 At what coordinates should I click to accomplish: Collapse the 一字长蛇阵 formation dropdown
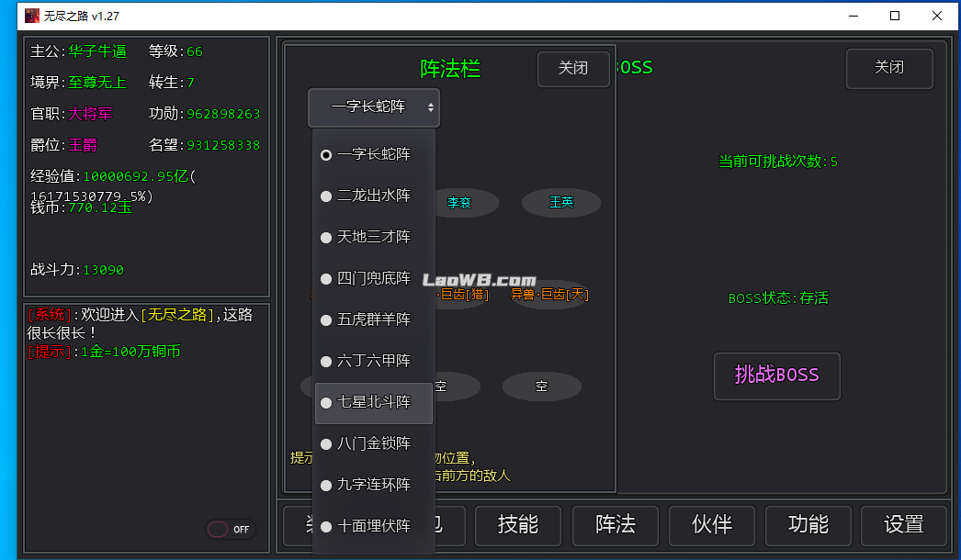(x=374, y=107)
